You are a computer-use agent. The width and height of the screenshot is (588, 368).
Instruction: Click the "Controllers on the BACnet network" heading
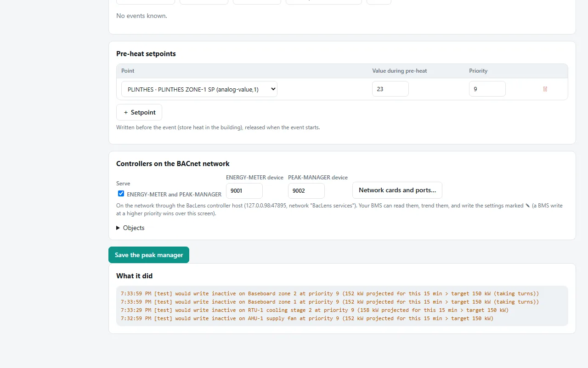(173, 164)
